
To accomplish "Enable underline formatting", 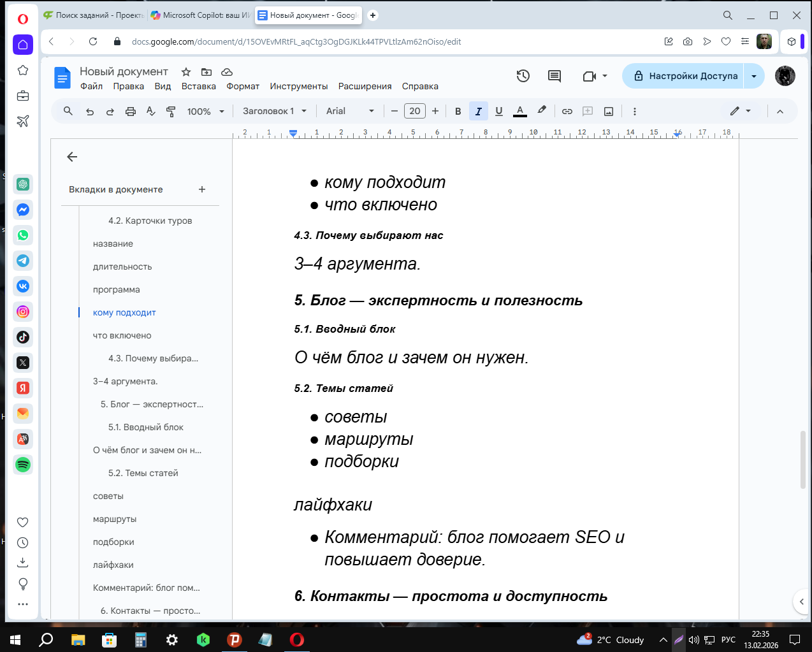I will pyautogui.click(x=498, y=111).
